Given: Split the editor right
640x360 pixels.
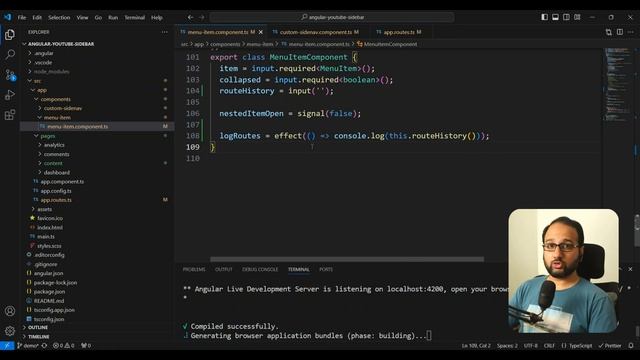Looking at the screenshot, I should (x=620, y=32).
